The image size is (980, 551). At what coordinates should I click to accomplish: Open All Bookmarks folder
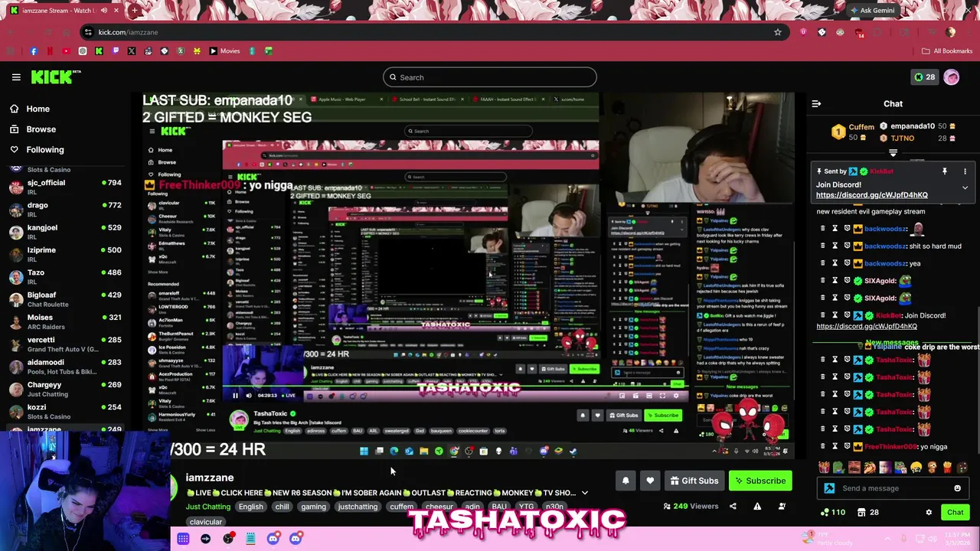pos(947,51)
